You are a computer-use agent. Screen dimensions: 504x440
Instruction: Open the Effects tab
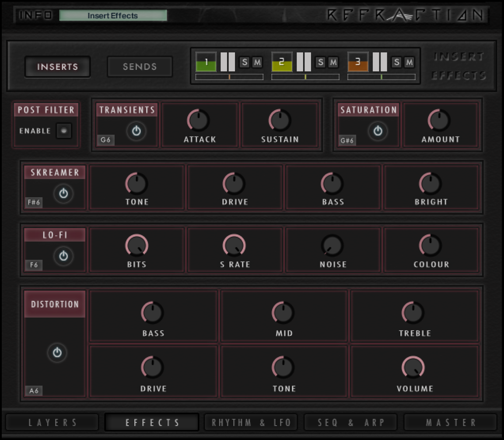pyautogui.click(x=152, y=423)
